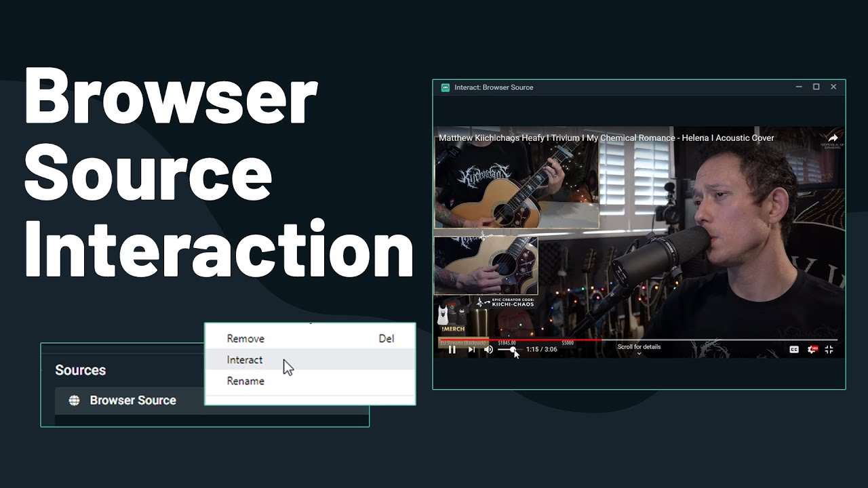Choose Remove in the context menu
868x488 pixels.
(x=244, y=338)
